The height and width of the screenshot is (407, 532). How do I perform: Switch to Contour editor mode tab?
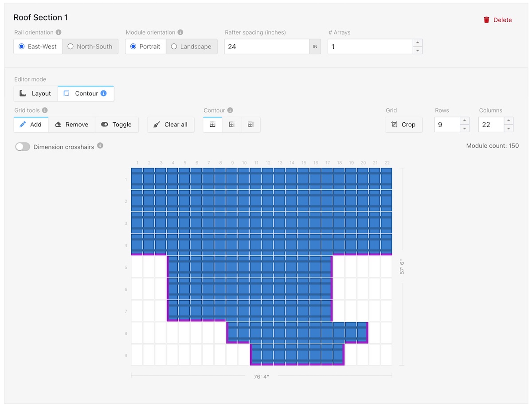tap(86, 94)
